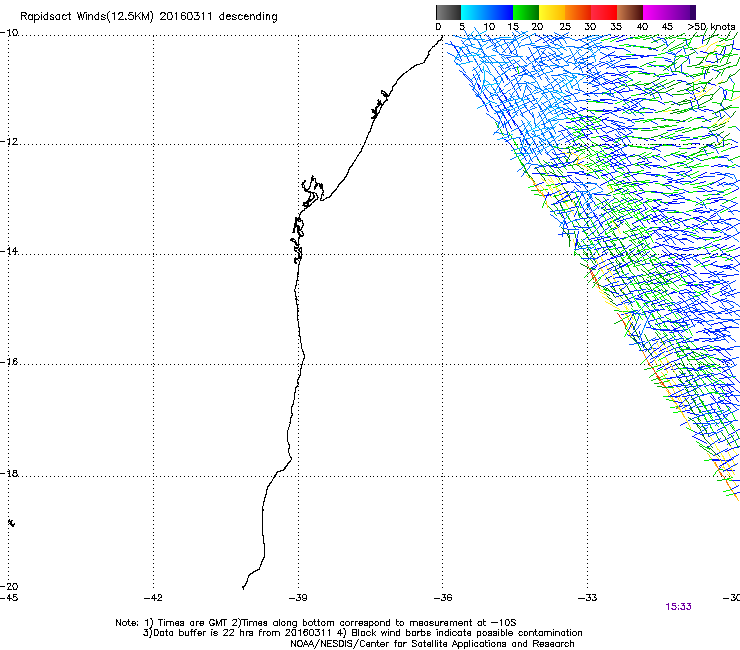Screen dimensions: 740x650
Task: Select the cyan 5-10 knots legend swatch
Action: 474,12
